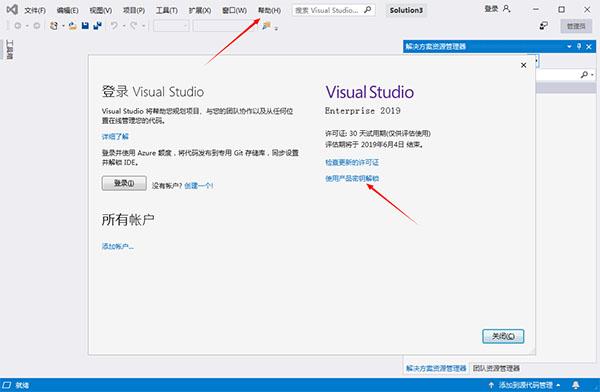Open the 工具(T) menu
This screenshot has height=392, width=600.
pyautogui.click(x=166, y=10)
